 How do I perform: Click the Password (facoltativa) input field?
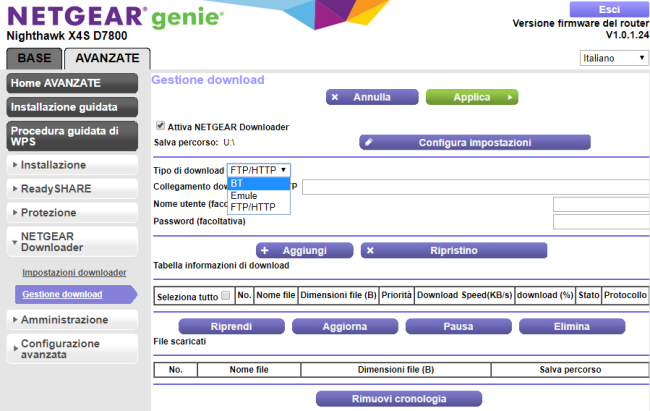point(601,222)
